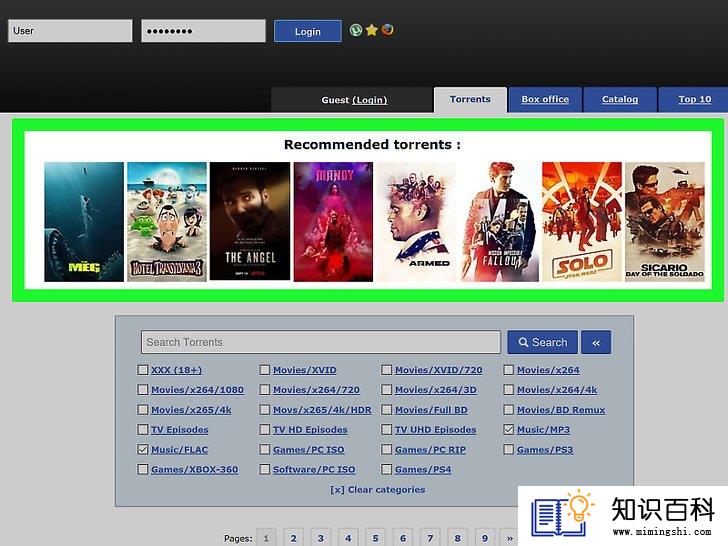Open the Catalog tab
This screenshot has height=546, width=728.
pos(620,99)
